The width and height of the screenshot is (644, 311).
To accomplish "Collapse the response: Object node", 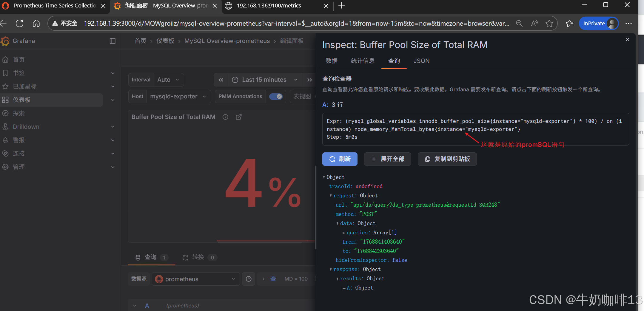I will (x=331, y=270).
